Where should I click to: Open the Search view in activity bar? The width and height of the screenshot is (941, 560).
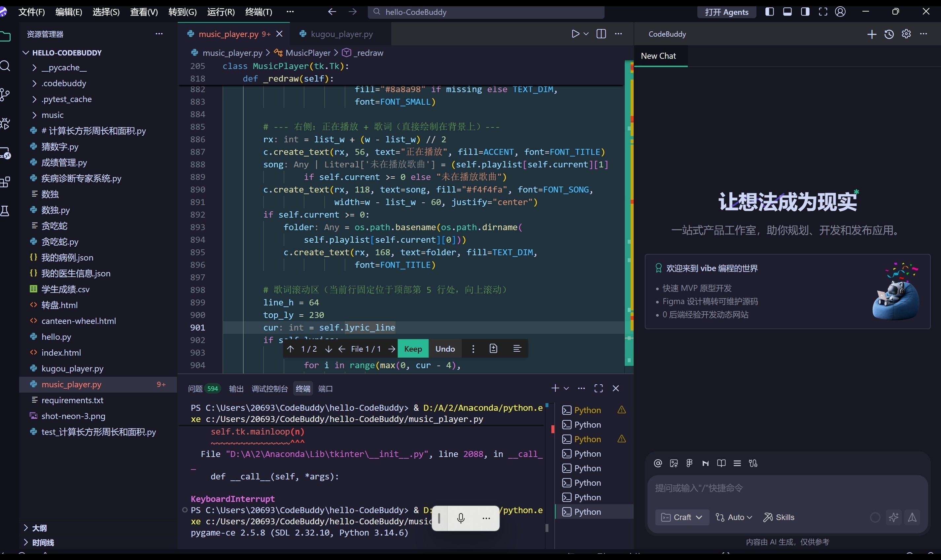(5, 66)
